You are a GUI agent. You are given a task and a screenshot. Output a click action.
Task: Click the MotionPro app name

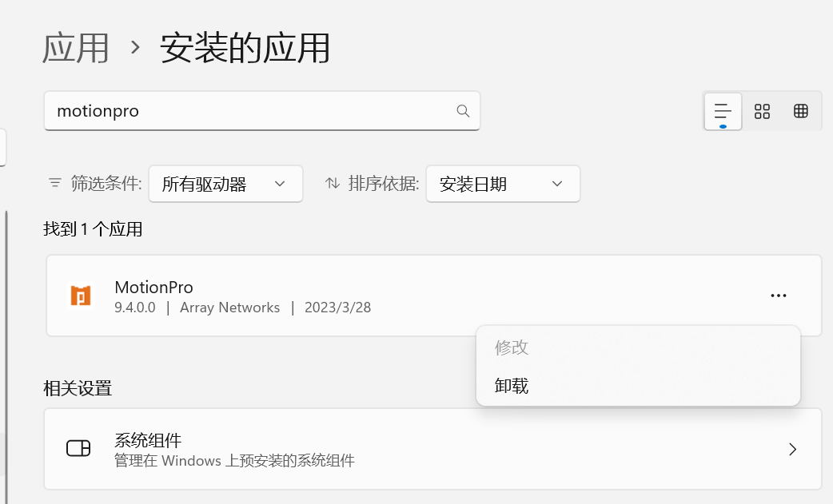tap(153, 287)
